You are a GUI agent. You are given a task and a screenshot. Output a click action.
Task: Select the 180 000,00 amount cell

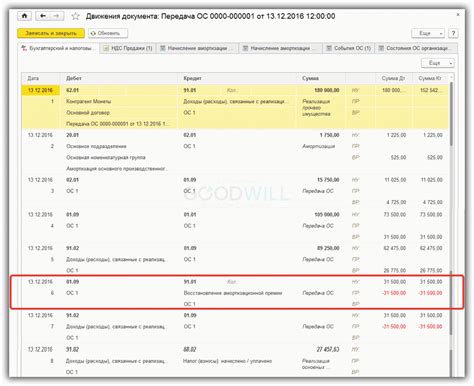tap(321, 90)
